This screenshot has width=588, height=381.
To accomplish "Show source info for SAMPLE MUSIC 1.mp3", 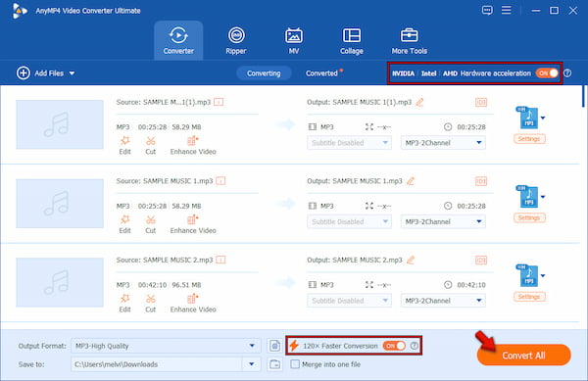I will pos(220,181).
